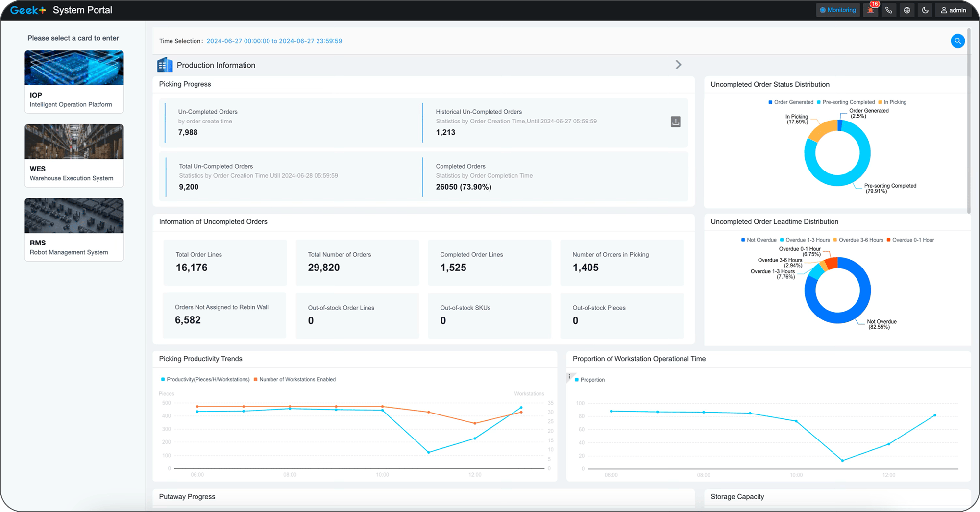Open the language selection globe icon
The image size is (980, 512).
(906, 10)
